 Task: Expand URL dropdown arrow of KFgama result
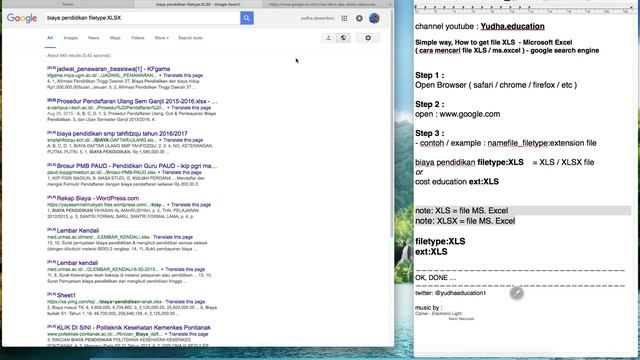point(160,76)
